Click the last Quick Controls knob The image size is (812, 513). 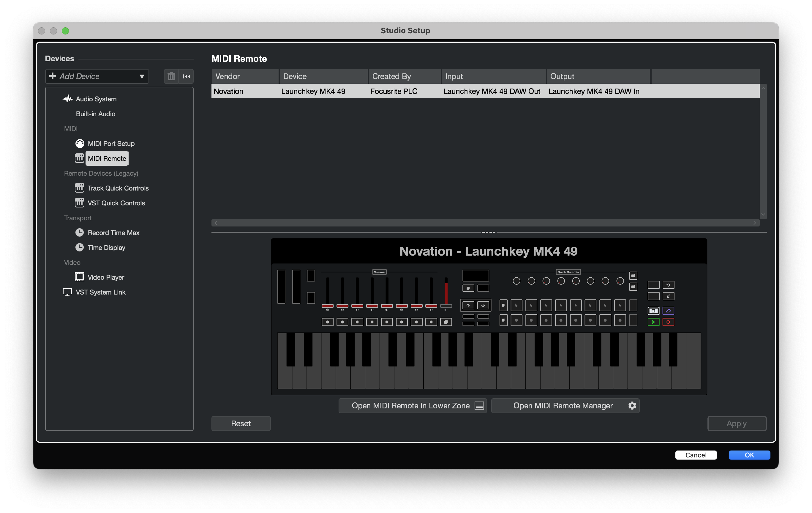(620, 281)
